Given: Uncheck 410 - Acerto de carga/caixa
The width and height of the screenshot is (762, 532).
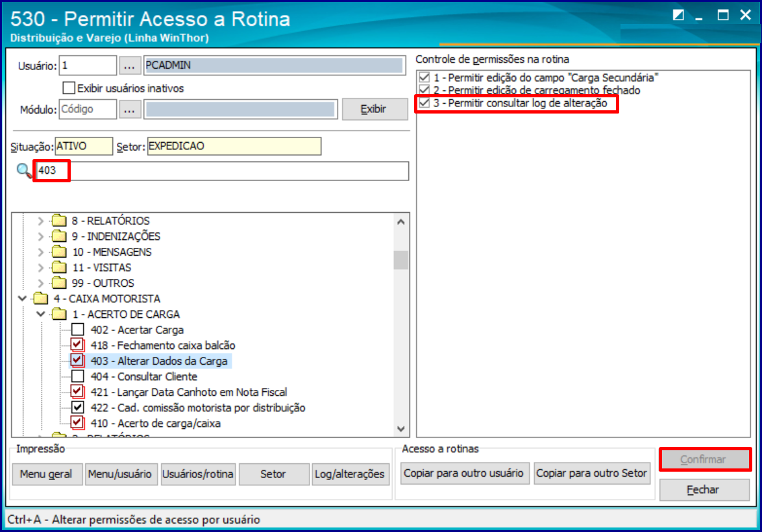Looking at the screenshot, I should 78,423.
